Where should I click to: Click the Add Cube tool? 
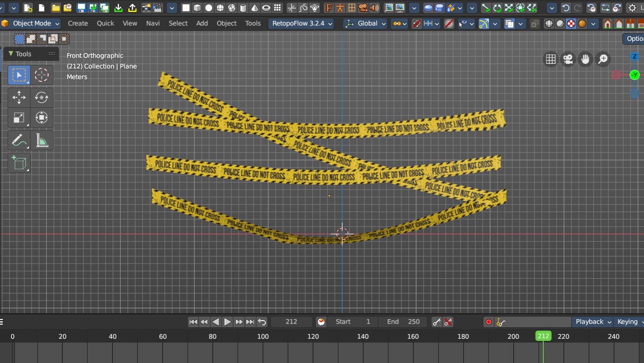(x=19, y=163)
